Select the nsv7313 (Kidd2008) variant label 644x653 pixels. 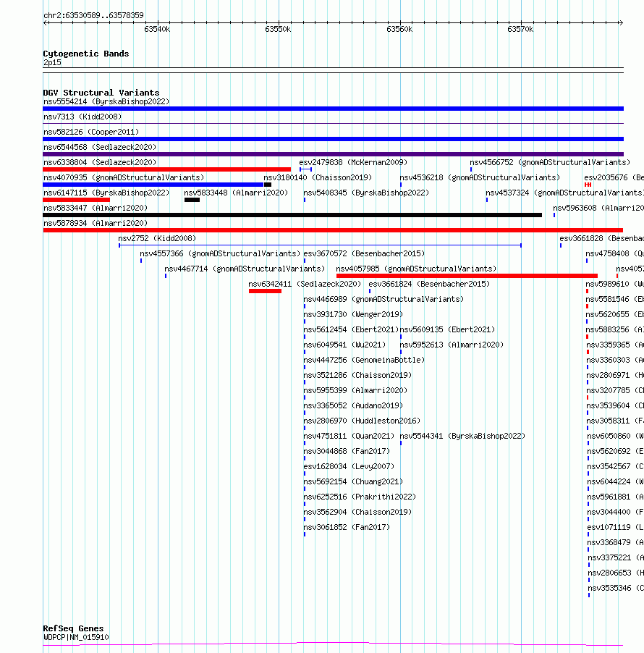coord(82,117)
